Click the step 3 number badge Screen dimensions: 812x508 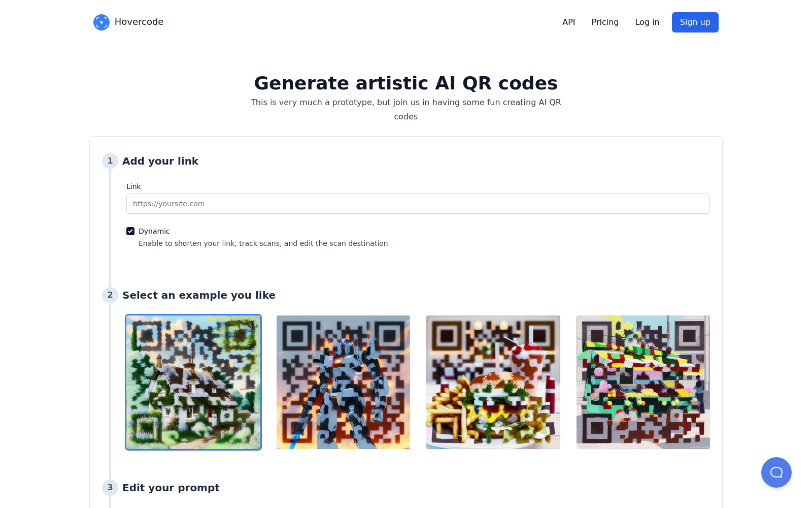click(x=110, y=487)
